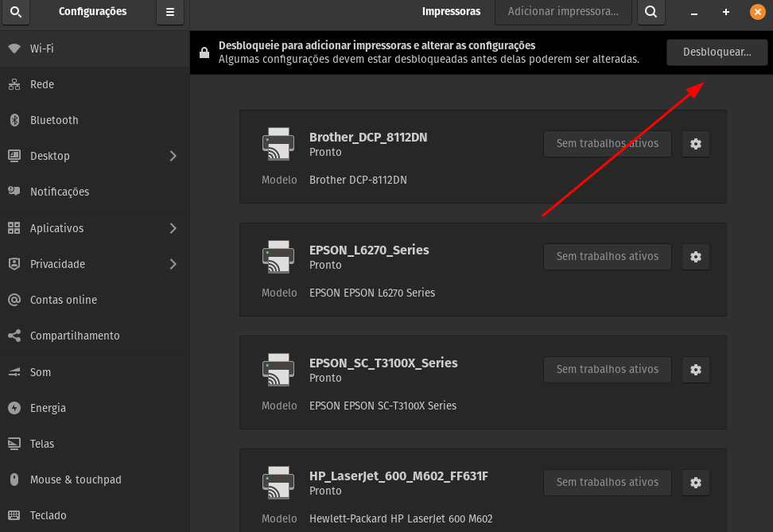Open the Telas settings panel
773x532 pixels.
click(95, 444)
